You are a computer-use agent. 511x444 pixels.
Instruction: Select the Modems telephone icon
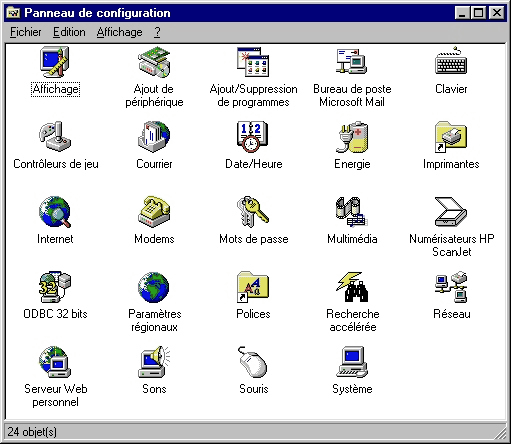(154, 212)
